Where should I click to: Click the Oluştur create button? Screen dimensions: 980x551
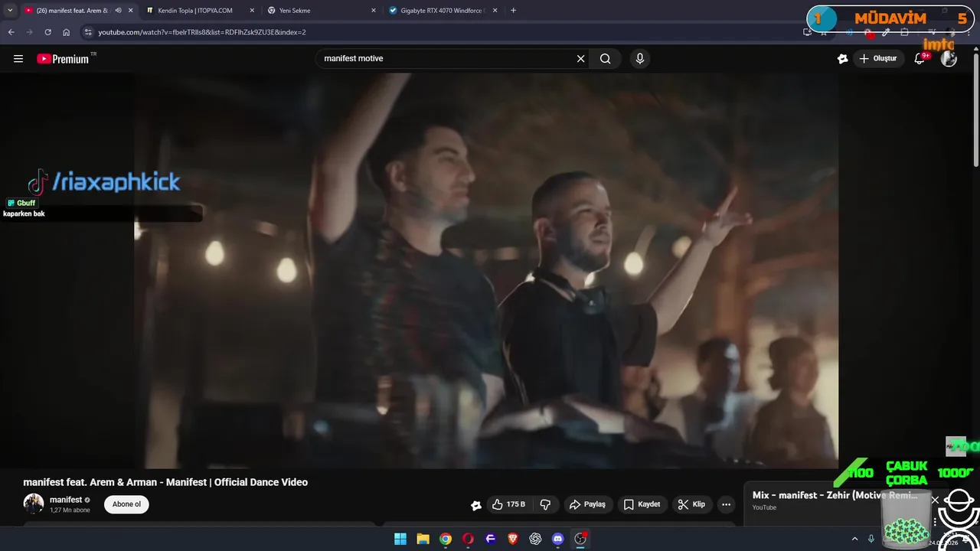tap(879, 59)
